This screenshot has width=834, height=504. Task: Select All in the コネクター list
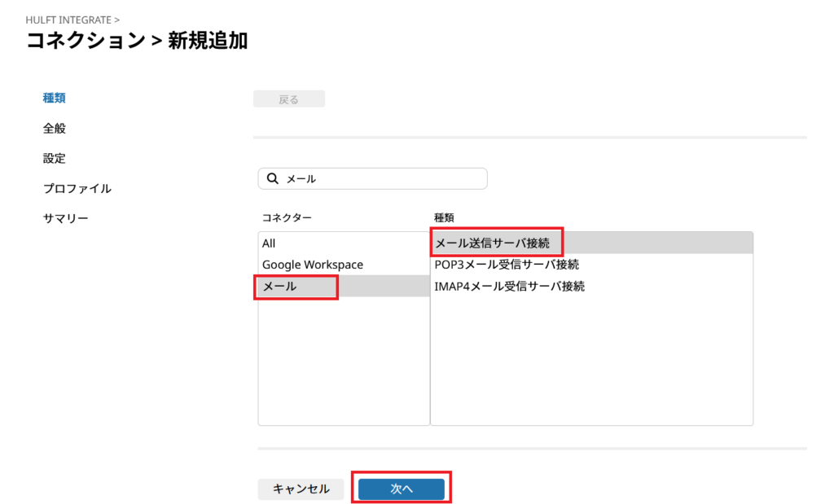coord(270,243)
